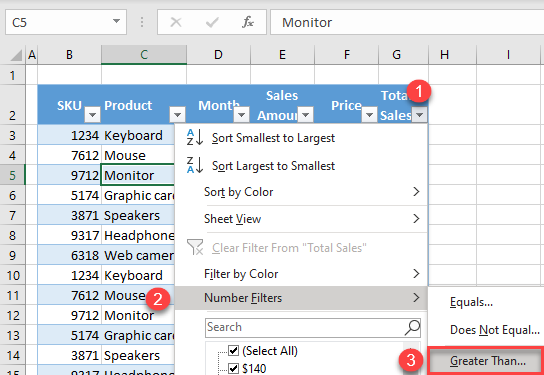
Task: Click the formula bar showing Monitor
Action: 407,23
